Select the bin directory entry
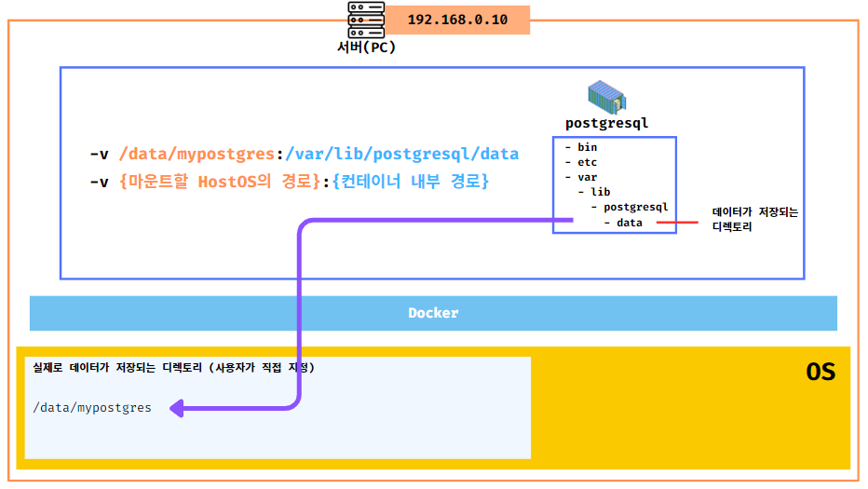Viewport: 868px width, 489px height. 581,147
